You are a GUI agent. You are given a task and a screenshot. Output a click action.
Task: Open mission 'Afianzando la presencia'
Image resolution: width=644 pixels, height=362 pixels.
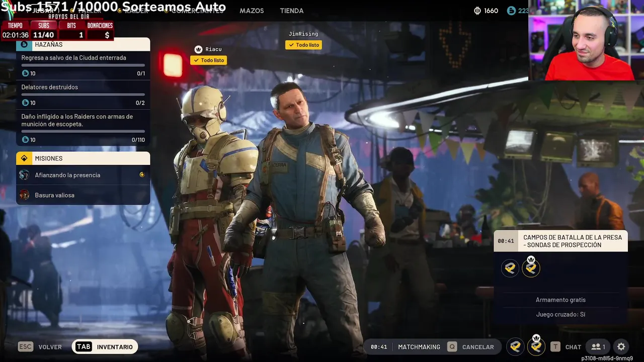83,175
